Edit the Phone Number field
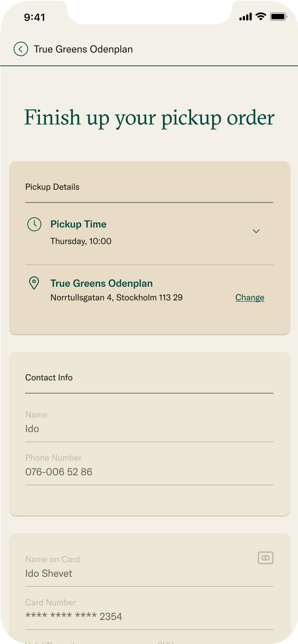The width and height of the screenshot is (298, 644). (x=149, y=472)
